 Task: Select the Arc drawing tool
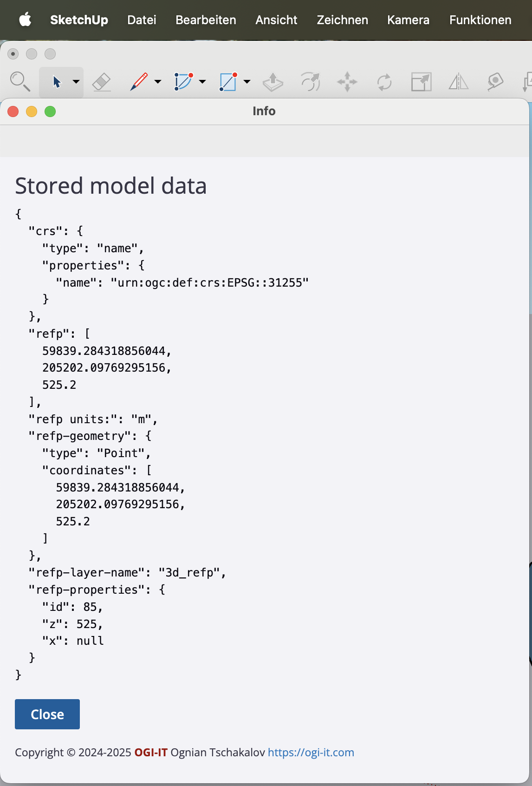[x=183, y=82]
